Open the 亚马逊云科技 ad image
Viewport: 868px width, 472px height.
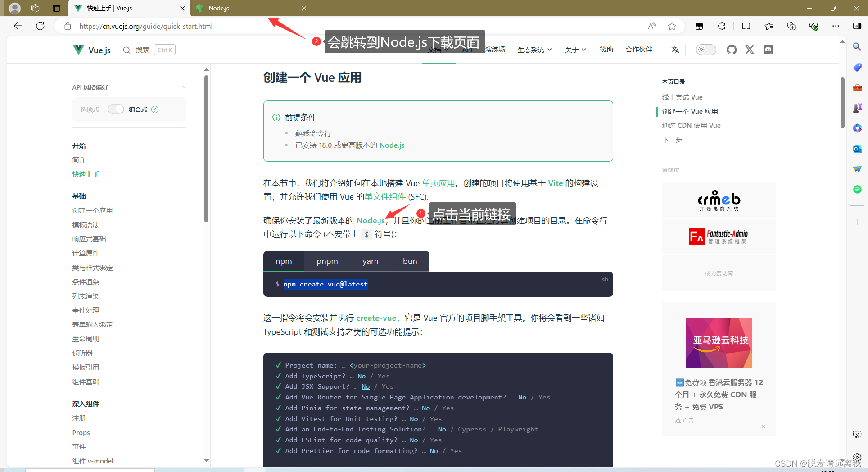tap(719, 343)
